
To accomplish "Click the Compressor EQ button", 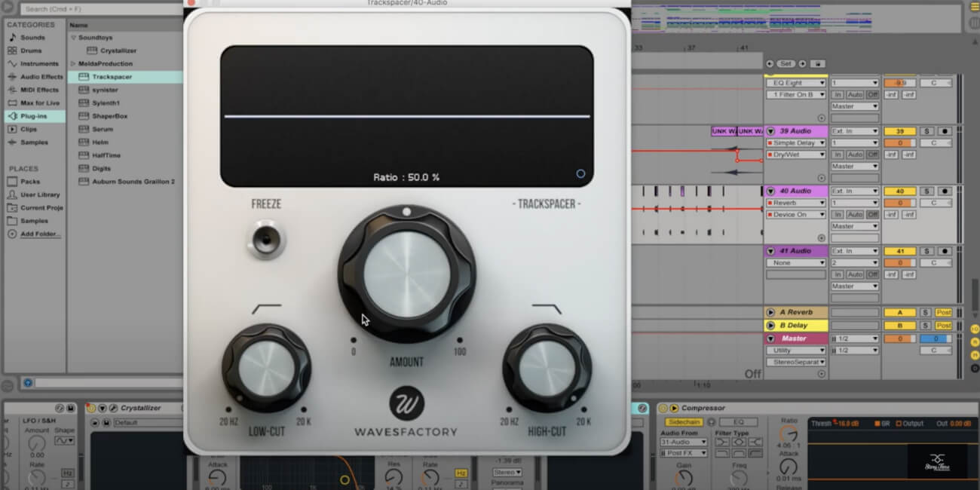I will 739,422.
